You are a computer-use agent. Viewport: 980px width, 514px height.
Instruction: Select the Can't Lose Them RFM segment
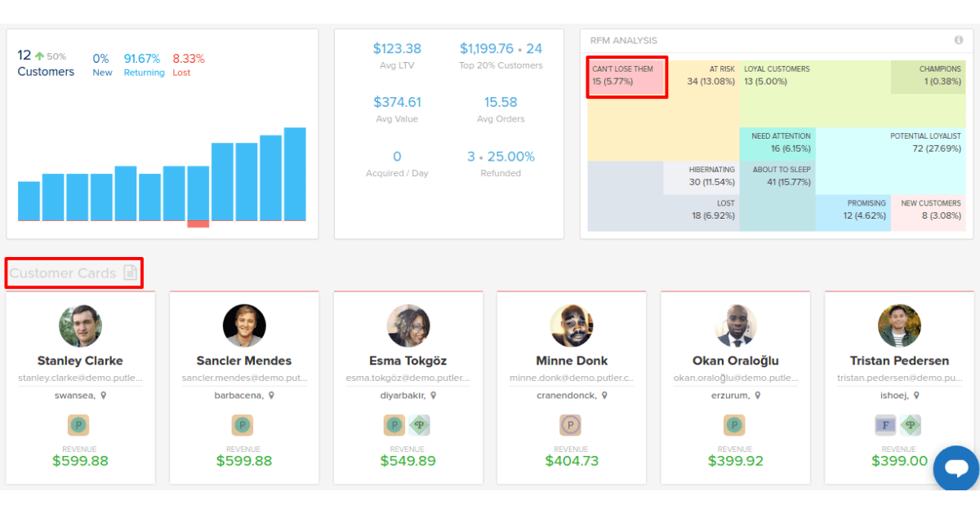tap(626, 76)
